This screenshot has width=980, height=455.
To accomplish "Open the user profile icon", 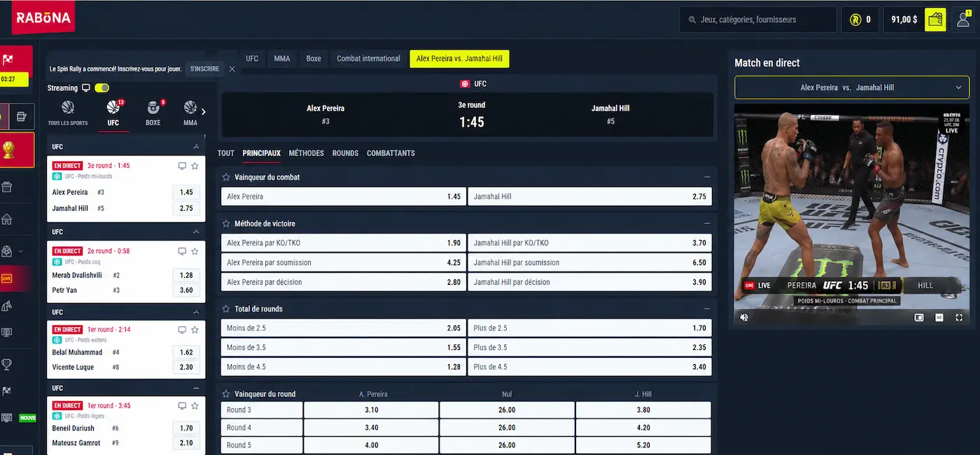I will [965, 20].
